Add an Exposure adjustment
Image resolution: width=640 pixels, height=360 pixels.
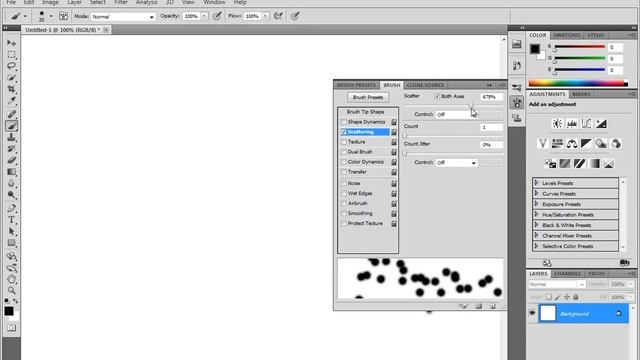point(601,124)
